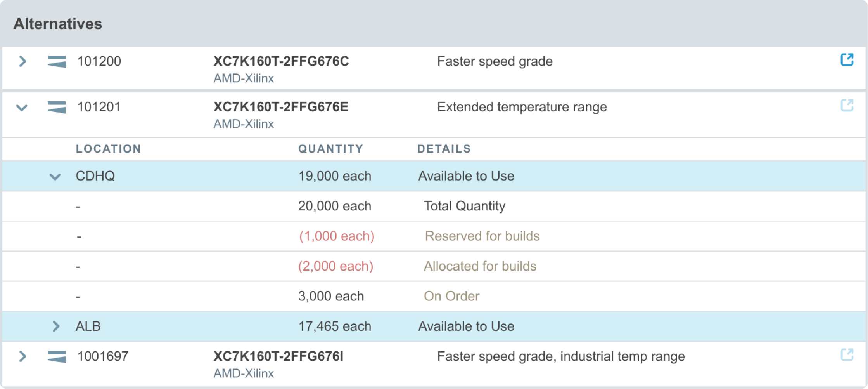Open external link for XC7K160T-2FFG676C
Viewport: 868px width, 389px height.
847,60
